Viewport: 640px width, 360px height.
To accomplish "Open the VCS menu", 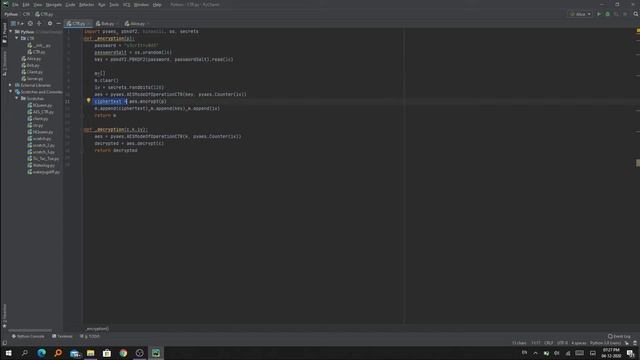I will tap(127, 4).
